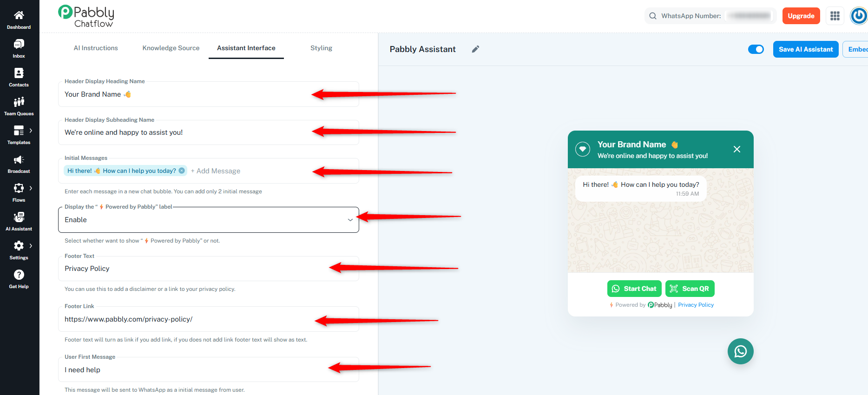
Task: Open the AI Assistant sidebar icon
Action: [x=19, y=217]
